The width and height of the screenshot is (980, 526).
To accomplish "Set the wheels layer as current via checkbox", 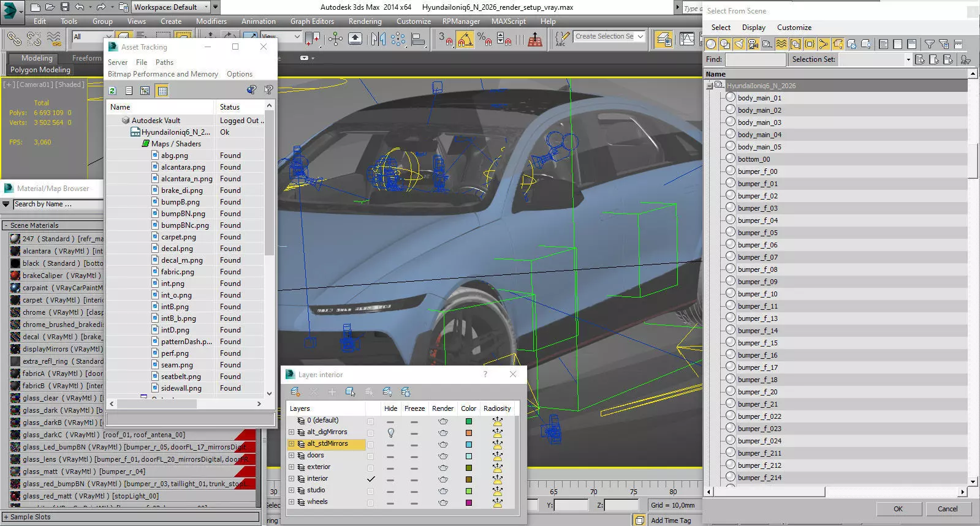I will pos(370,503).
